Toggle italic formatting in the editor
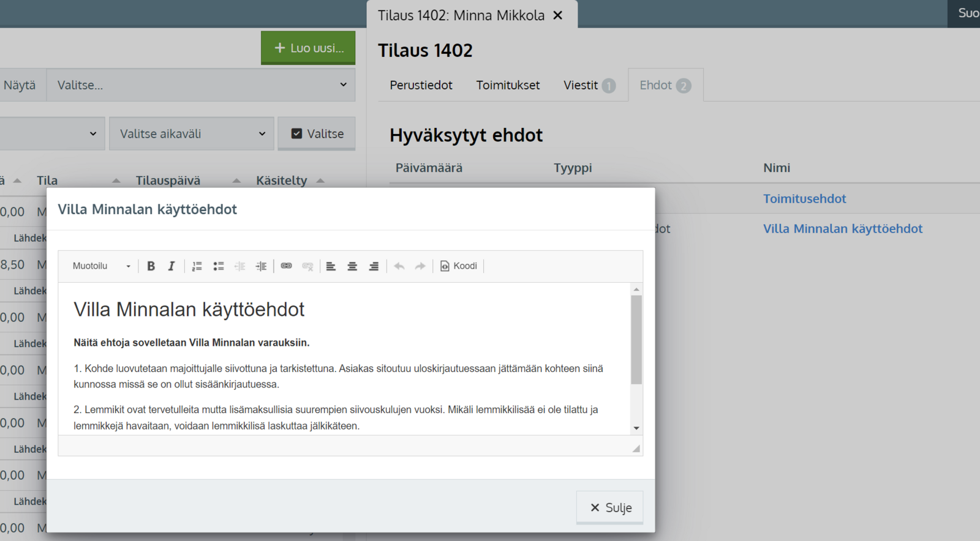The image size is (980, 541). pyautogui.click(x=171, y=266)
